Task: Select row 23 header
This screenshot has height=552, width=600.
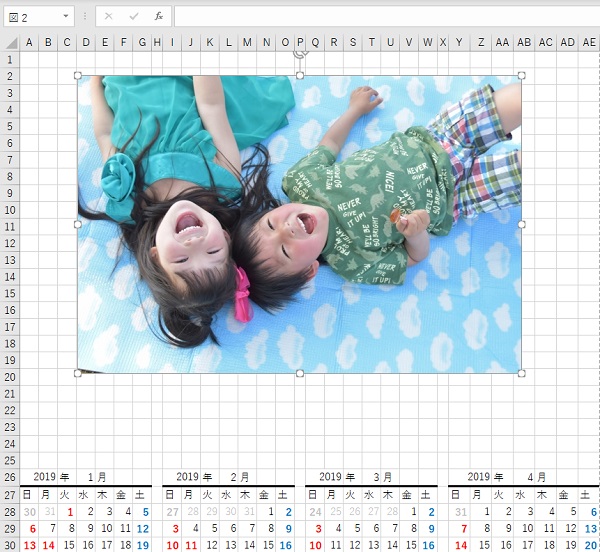Action: coord(10,427)
